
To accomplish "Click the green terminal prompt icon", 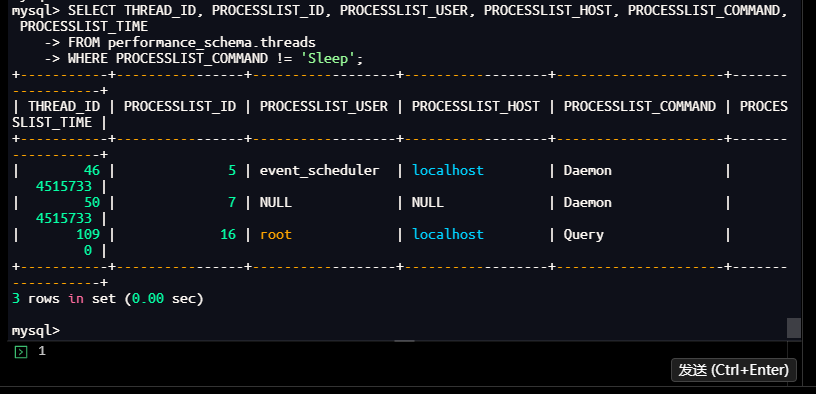I will [21, 352].
